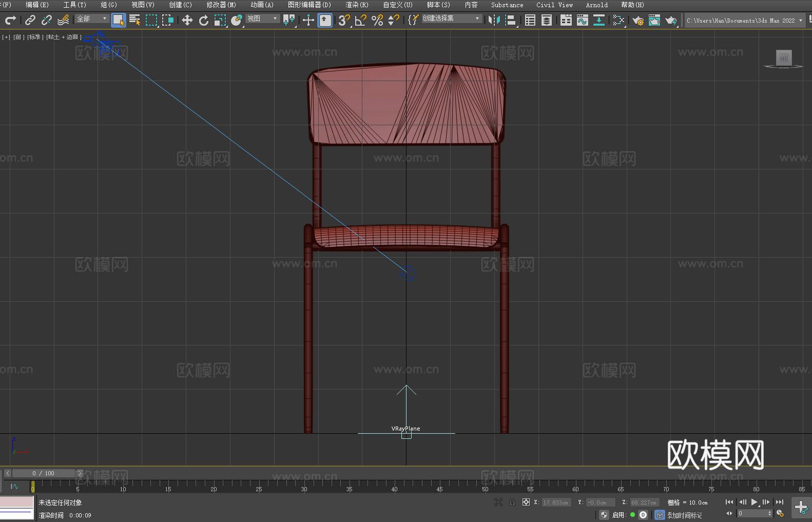Click the Redo arrow icon

click(10, 20)
